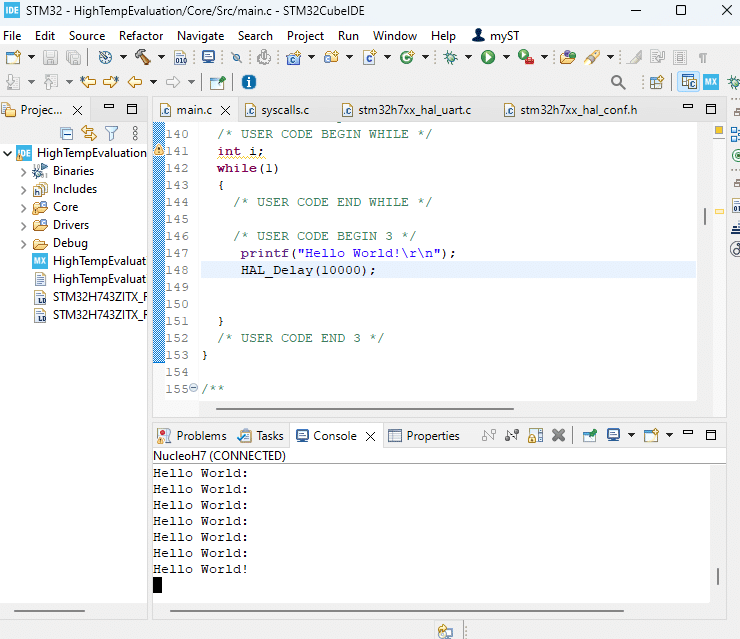Click the Search flashlight toolbar icon
This screenshot has width=740, height=639.
coord(592,57)
